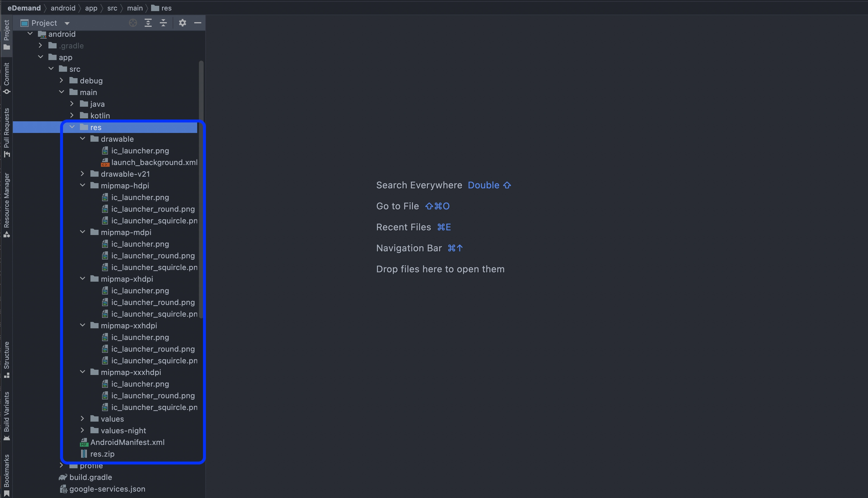
Task: Open the Build Variants side tab
Action: [6, 416]
